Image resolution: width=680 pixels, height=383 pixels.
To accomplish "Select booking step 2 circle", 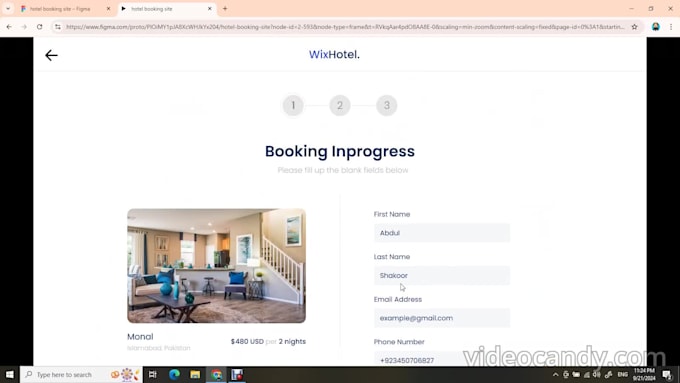I will 340,105.
